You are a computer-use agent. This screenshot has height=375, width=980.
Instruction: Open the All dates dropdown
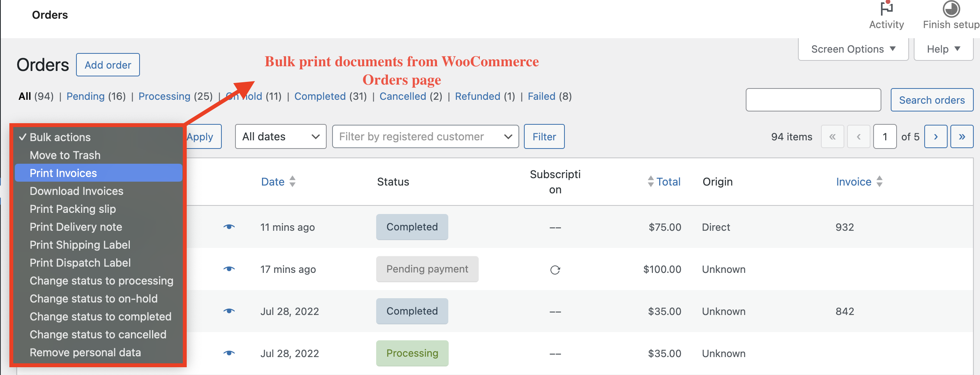(x=281, y=137)
